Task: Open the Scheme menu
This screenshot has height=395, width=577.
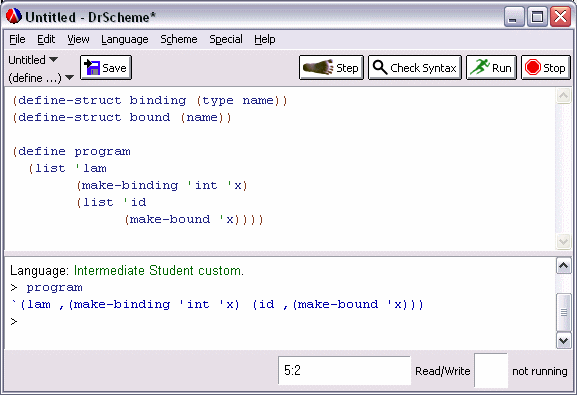Action: 179,39
